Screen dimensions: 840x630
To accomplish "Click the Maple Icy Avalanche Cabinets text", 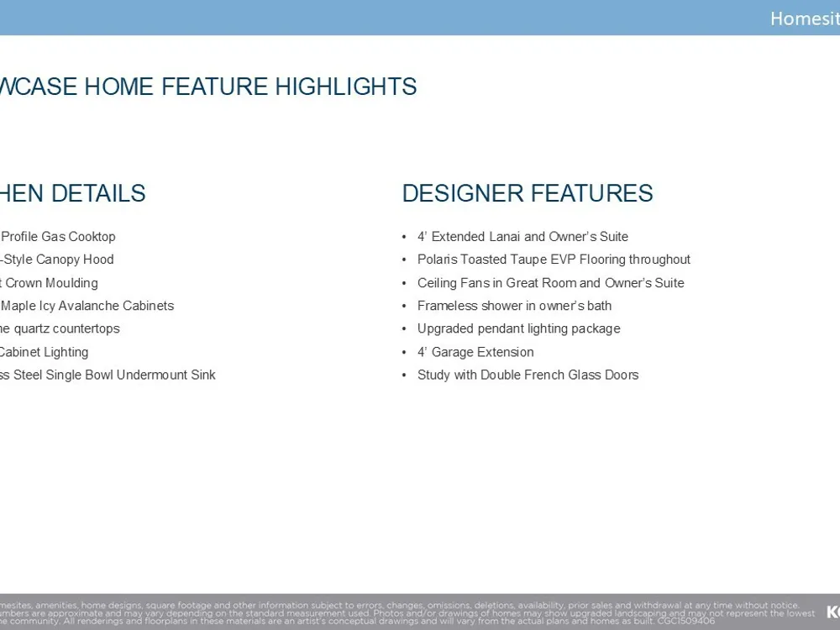I will point(87,306).
